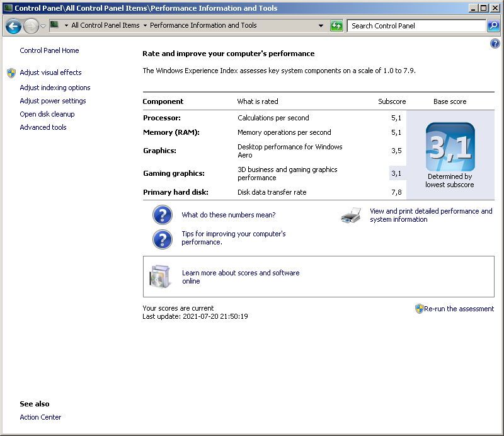Screen dimensions: 504x436
Task: Click the Graphics subscore 3,5
Action: 396,151
